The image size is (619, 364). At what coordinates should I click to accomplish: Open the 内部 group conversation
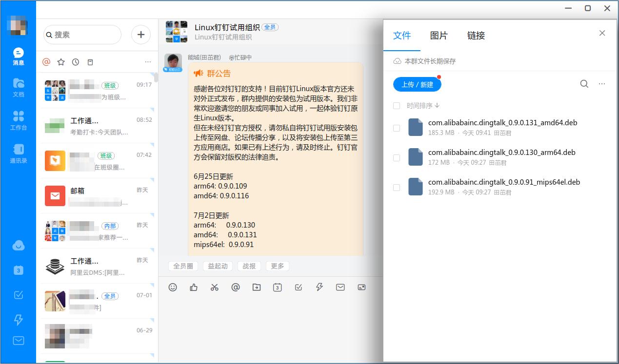[x=97, y=231]
